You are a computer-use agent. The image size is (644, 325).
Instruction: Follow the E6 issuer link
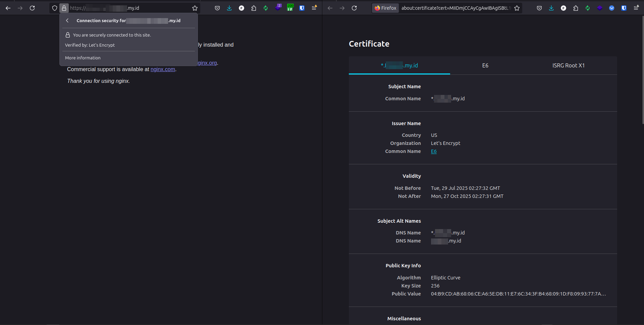pyautogui.click(x=434, y=151)
